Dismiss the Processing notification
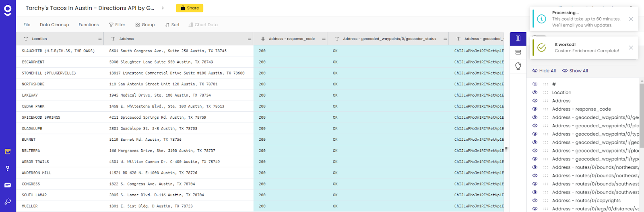The image size is (644, 212). pyautogui.click(x=631, y=19)
